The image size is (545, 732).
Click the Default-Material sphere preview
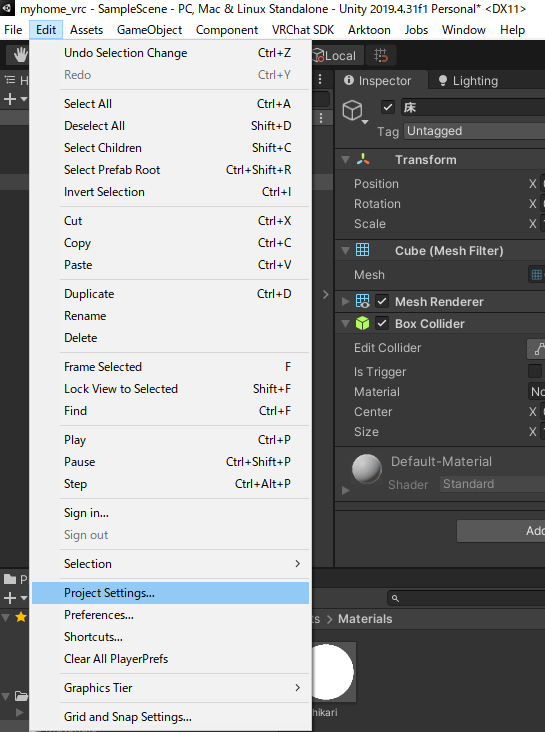pyautogui.click(x=367, y=469)
